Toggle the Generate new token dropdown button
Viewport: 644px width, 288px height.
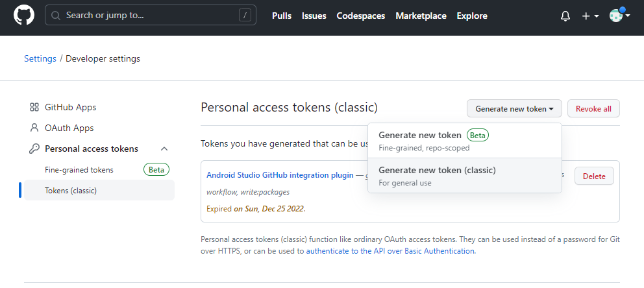(514, 109)
